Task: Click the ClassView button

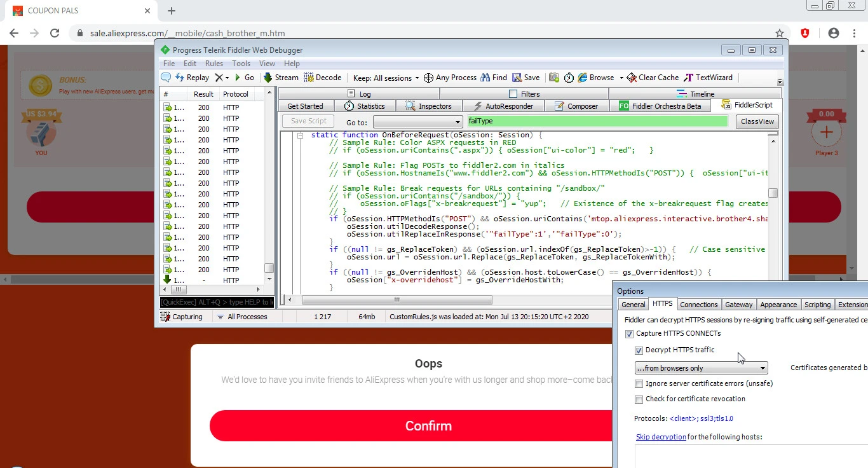Action: (757, 121)
